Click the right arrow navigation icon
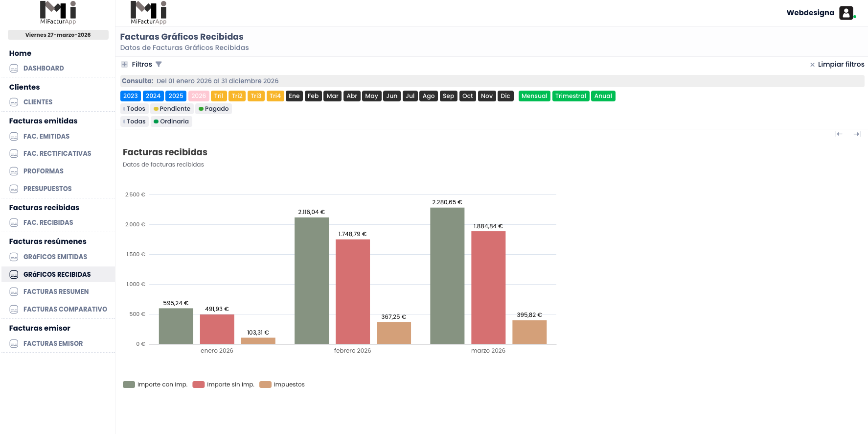This screenshot has width=868, height=434. (x=856, y=134)
